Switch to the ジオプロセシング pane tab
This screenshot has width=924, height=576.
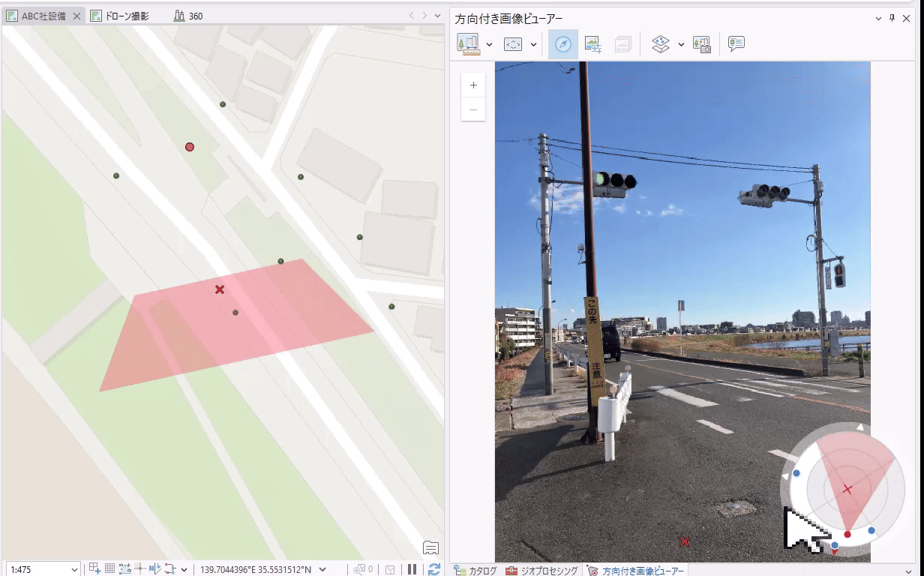[x=541, y=571]
